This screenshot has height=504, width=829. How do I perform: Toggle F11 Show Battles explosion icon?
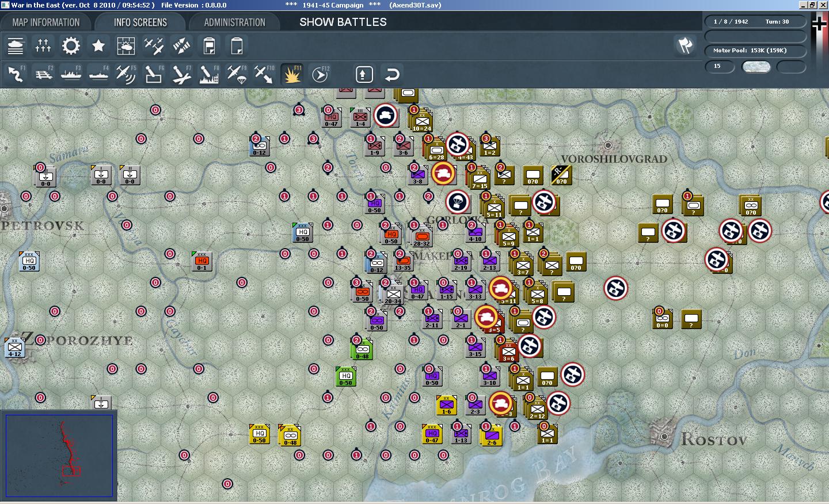coord(292,74)
